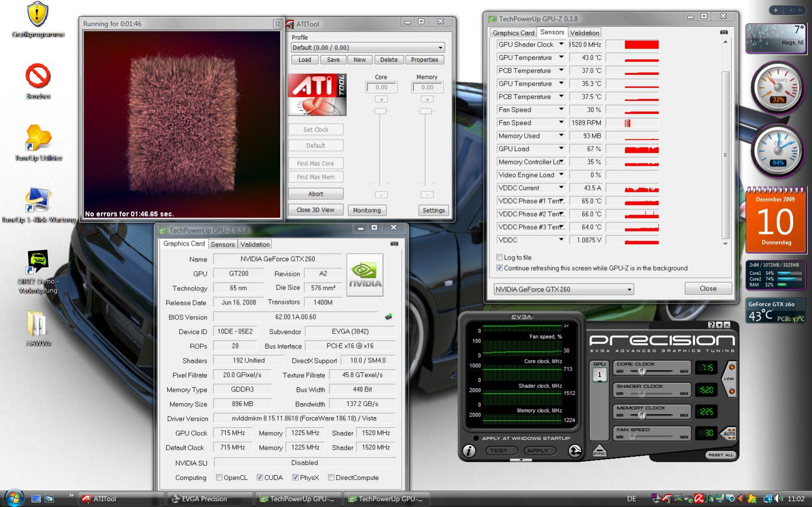Open the GPU Load sensor dropdown arrow
The image size is (812, 507).
[561, 148]
